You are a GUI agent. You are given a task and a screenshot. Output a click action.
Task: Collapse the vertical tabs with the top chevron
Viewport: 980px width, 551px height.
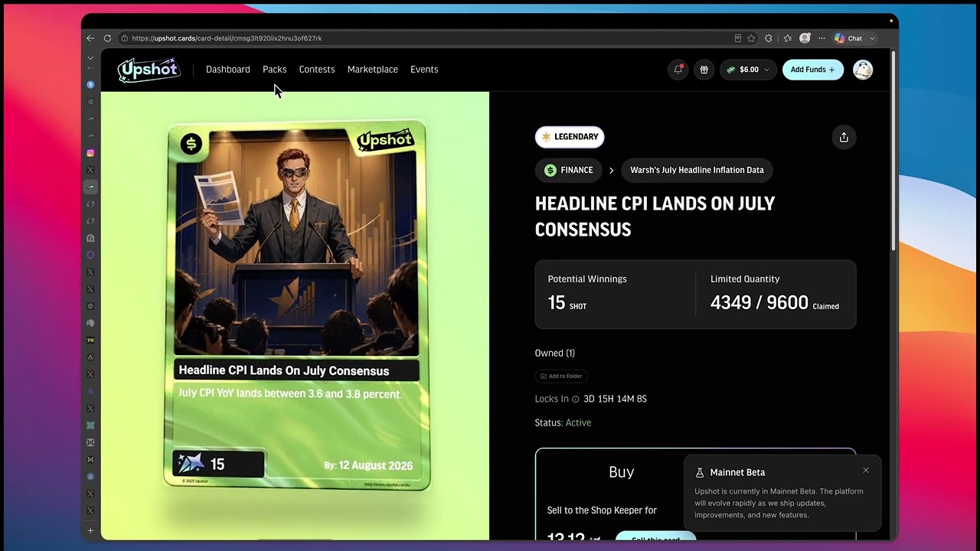point(90,58)
